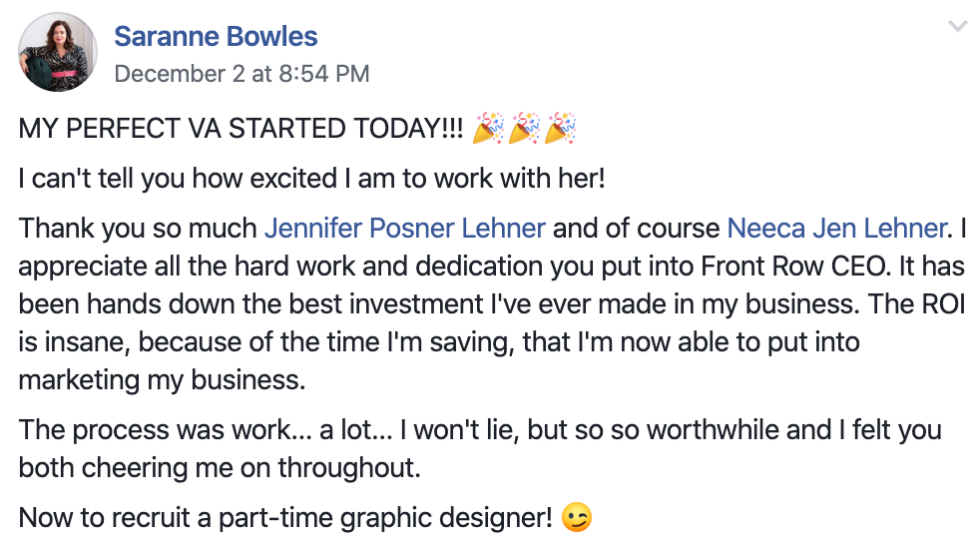Click the phrase 'Thank you so much'
The width and height of the screenshot is (980, 549).
click(x=138, y=230)
